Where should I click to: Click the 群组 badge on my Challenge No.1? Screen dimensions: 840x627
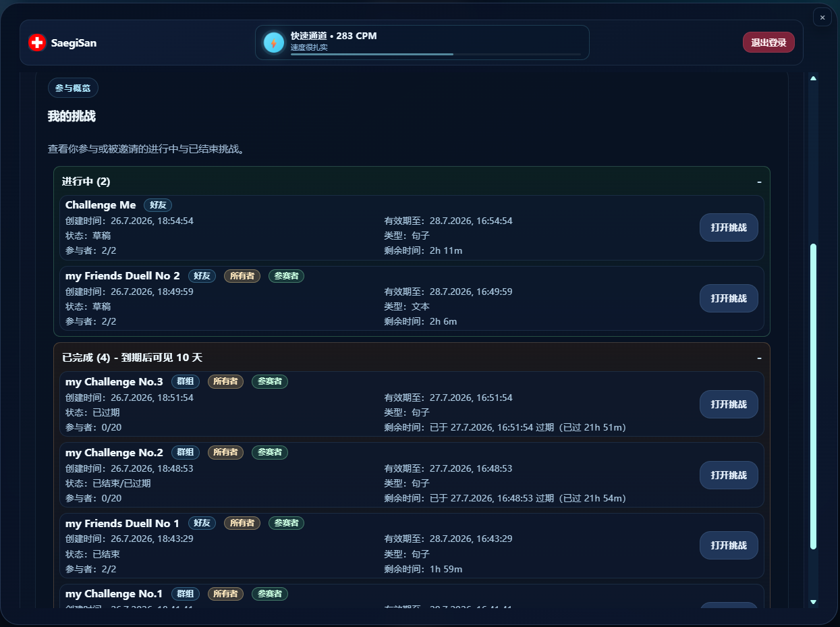[x=186, y=594]
